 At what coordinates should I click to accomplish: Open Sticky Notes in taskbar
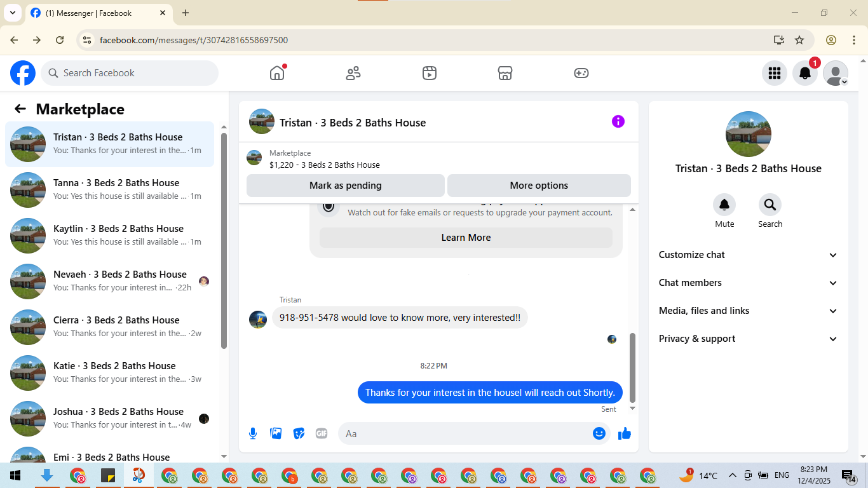108,475
